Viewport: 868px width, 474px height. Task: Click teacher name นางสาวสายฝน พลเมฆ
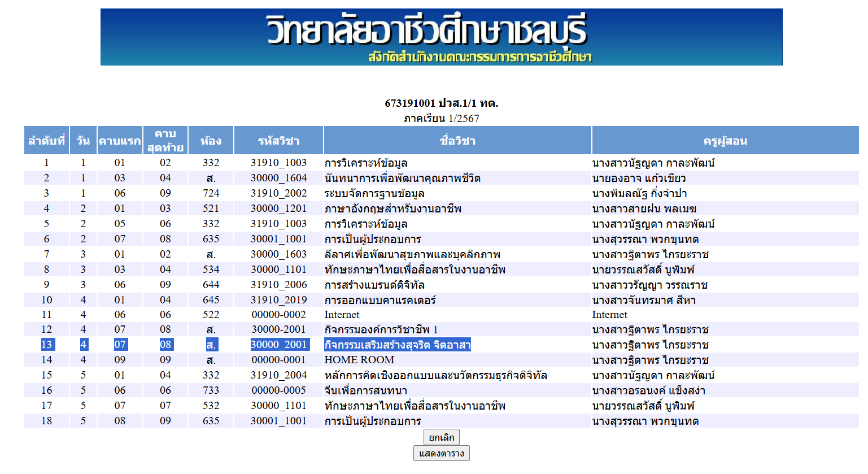pos(647,208)
